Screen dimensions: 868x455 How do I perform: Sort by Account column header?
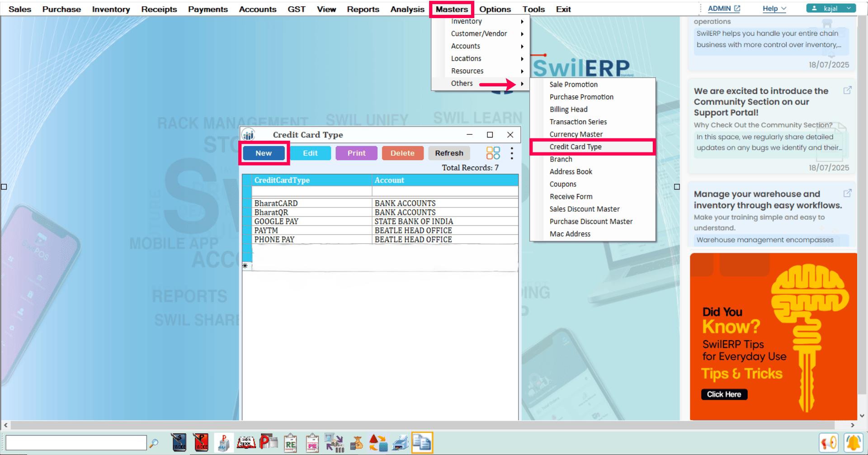445,180
